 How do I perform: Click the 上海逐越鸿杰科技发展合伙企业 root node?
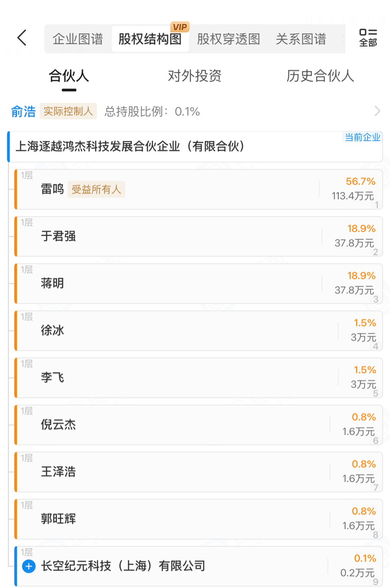(131, 147)
